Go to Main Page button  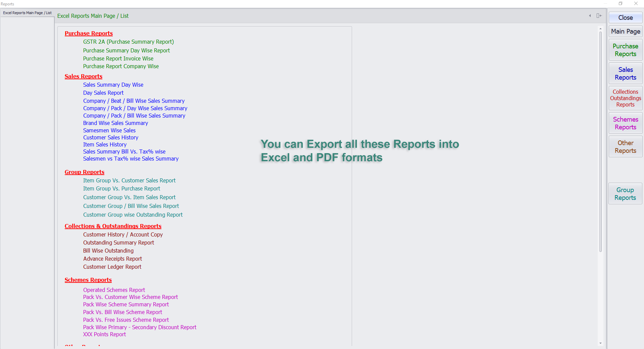click(x=625, y=32)
